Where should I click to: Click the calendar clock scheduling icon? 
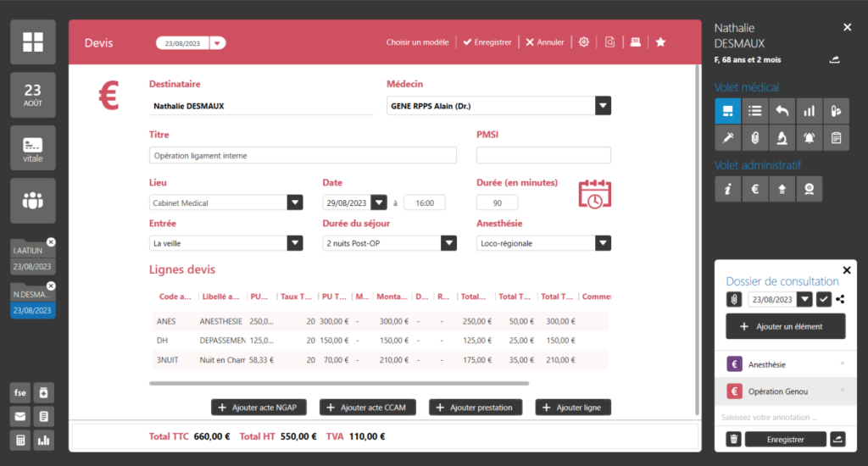click(x=594, y=195)
